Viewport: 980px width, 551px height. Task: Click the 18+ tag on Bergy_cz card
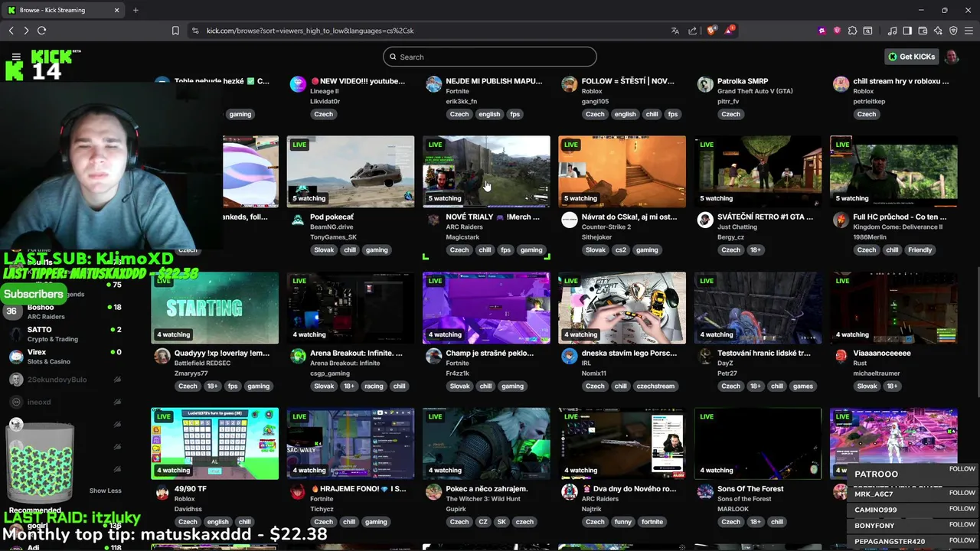tap(756, 250)
